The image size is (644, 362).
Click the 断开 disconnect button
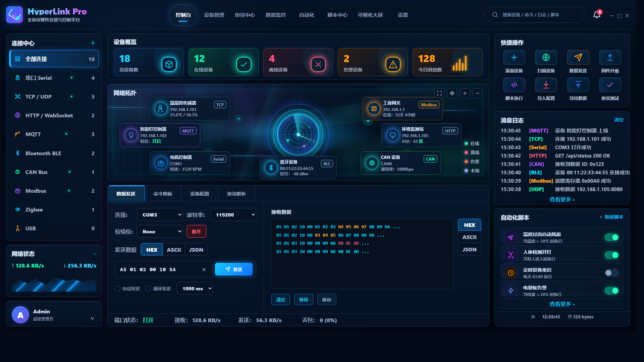click(196, 232)
